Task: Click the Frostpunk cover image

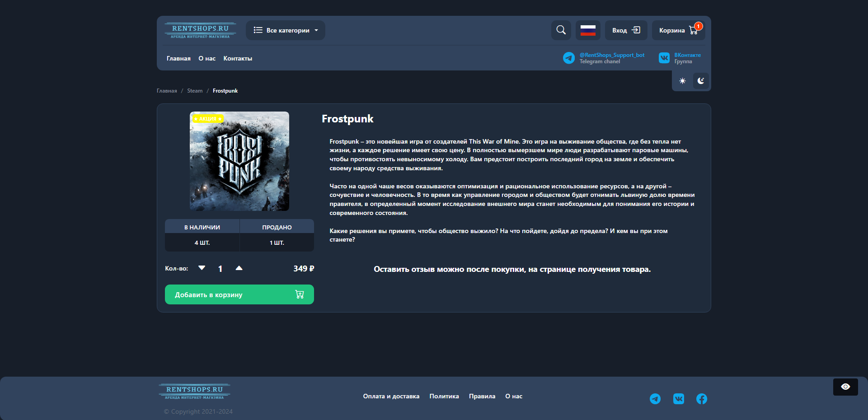Action: point(239,161)
